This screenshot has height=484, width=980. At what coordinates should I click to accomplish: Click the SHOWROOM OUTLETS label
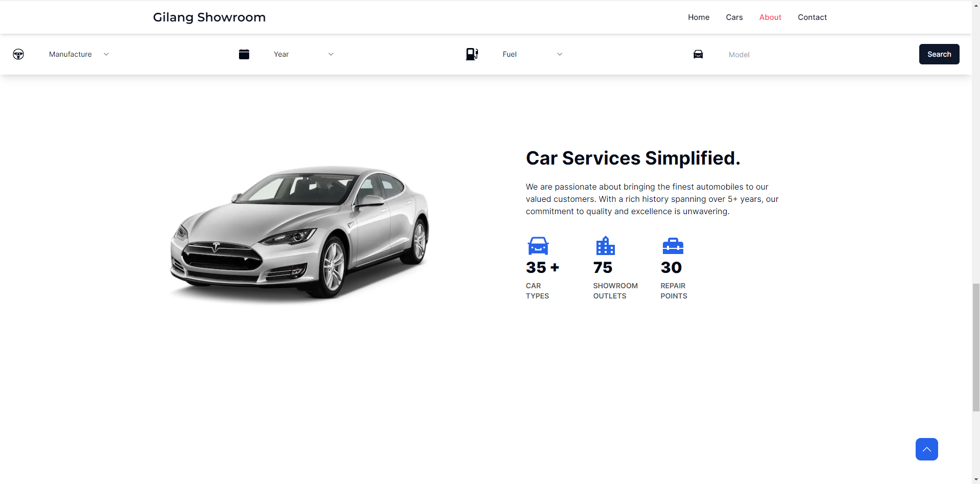[x=615, y=291]
